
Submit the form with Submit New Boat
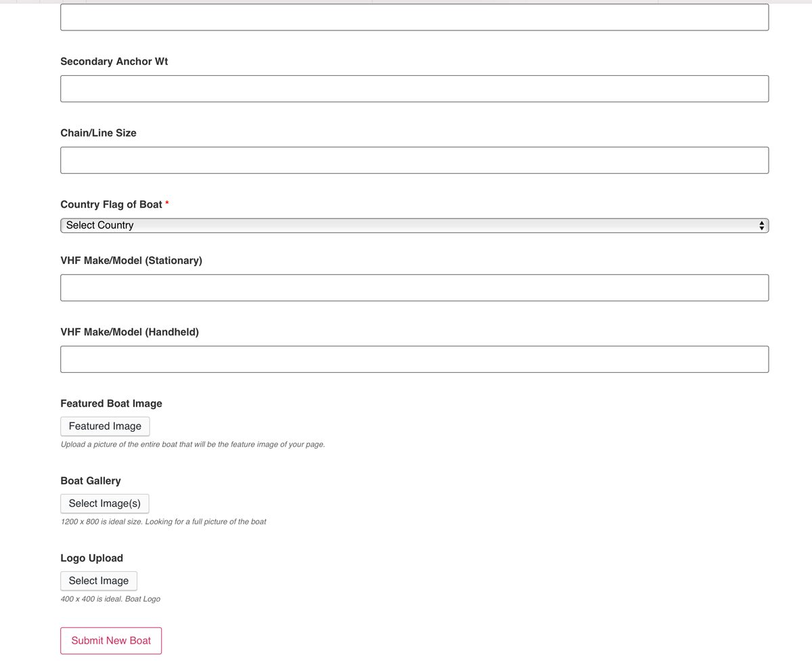coord(111,640)
